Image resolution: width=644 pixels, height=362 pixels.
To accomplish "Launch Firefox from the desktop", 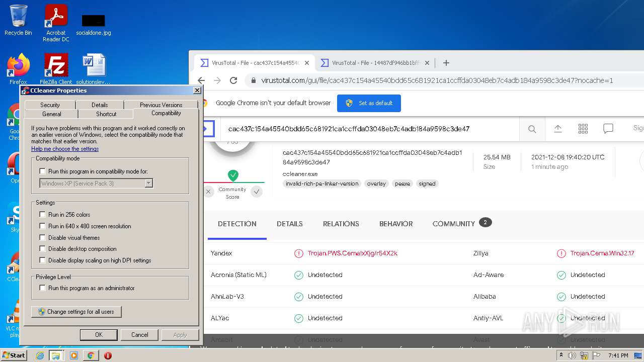I will pos(18,69).
